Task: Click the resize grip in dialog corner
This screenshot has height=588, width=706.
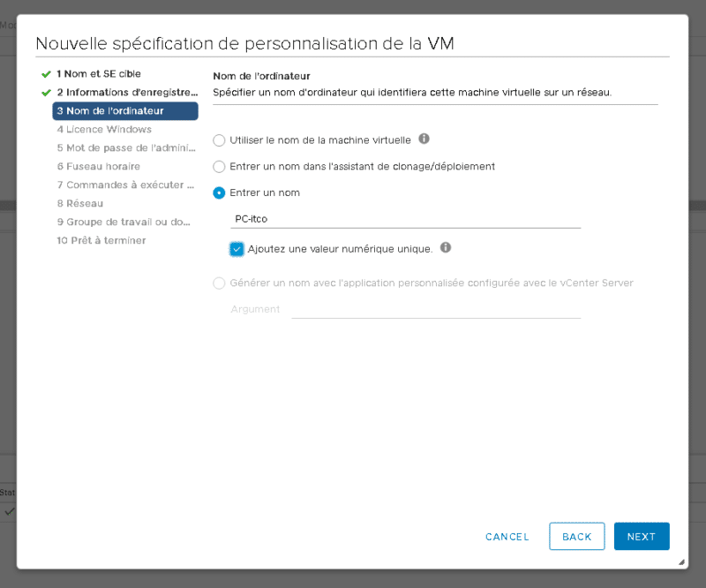Action: click(681, 562)
